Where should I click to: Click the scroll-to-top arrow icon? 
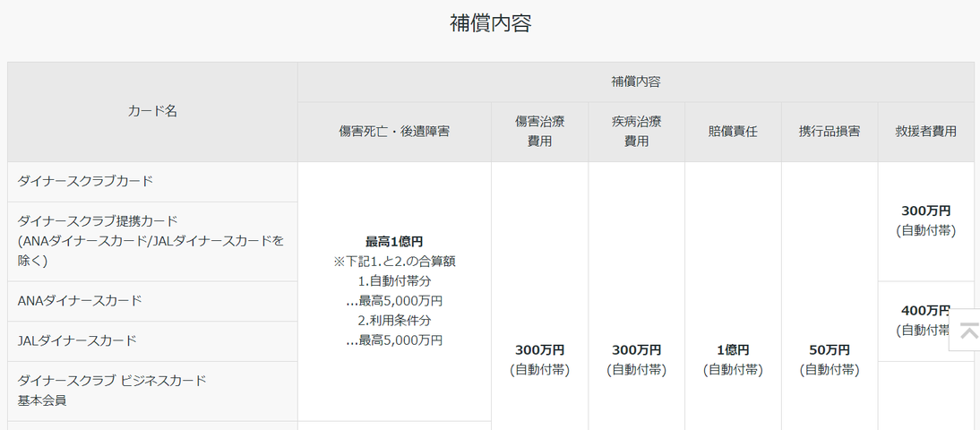[967, 330]
